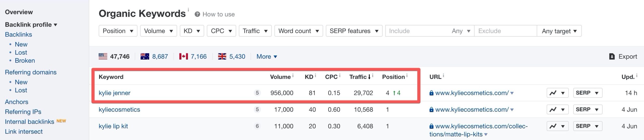The width and height of the screenshot is (644, 140).
Task: Open the kyliecosmetics keyword link
Action: (119, 110)
